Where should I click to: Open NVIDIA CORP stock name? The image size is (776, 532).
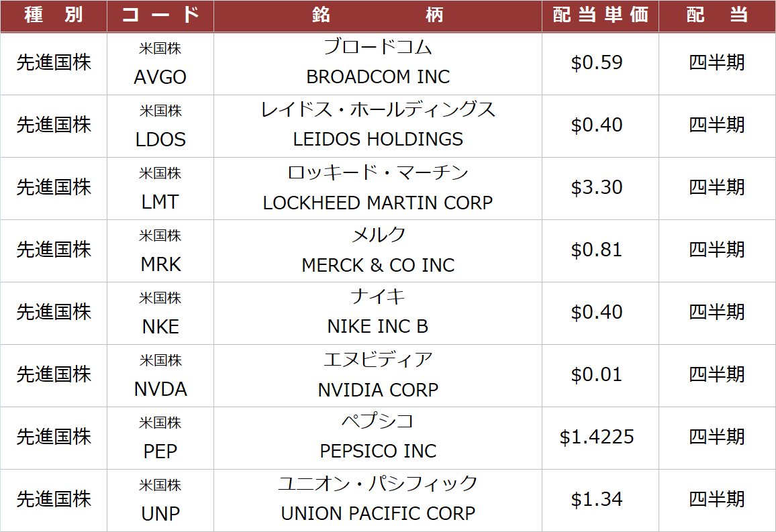378,390
